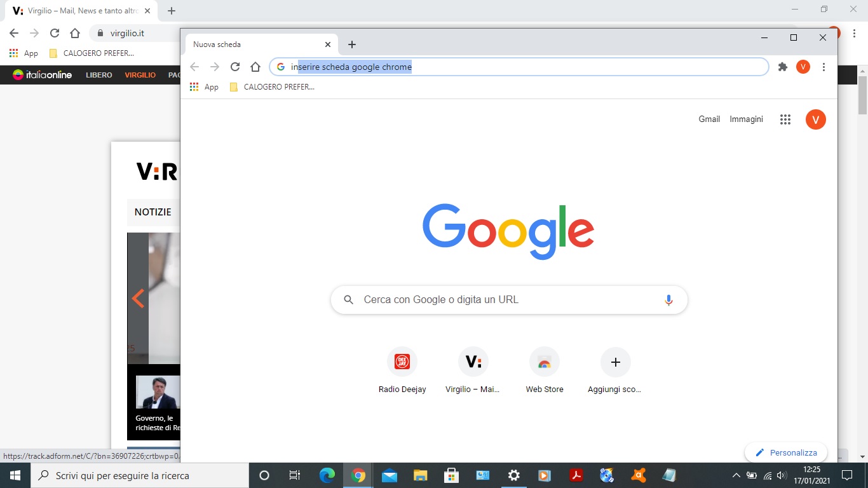
Task: Open the Governo, le richieste news thumbnail
Action: (x=158, y=392)
